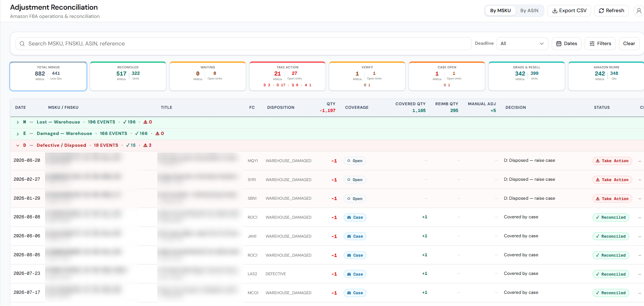Image resolution: width=644 pixels, height=306 pixels.
Task: Click the Take Action badge for 2026-08-20
Action: coord(612,161)
